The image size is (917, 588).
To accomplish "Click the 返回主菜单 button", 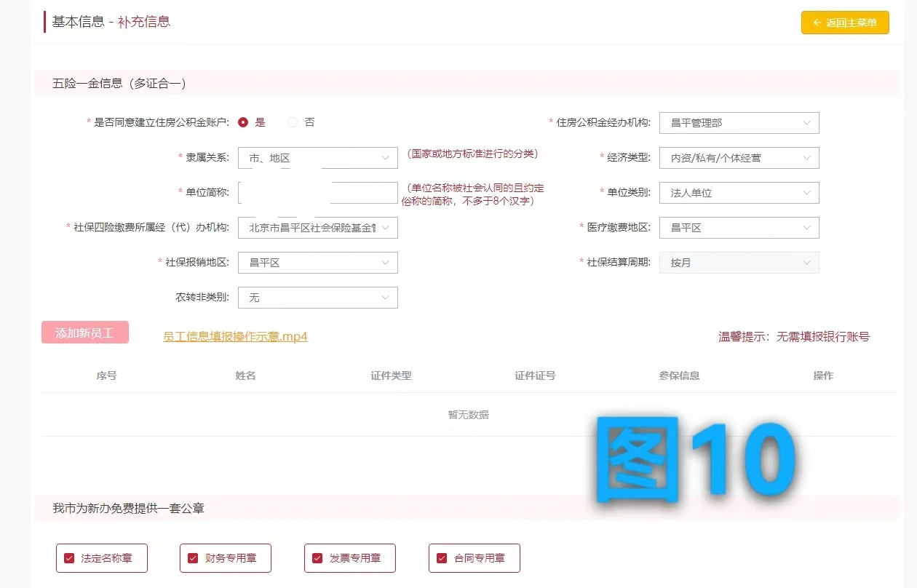I will 844,23.
